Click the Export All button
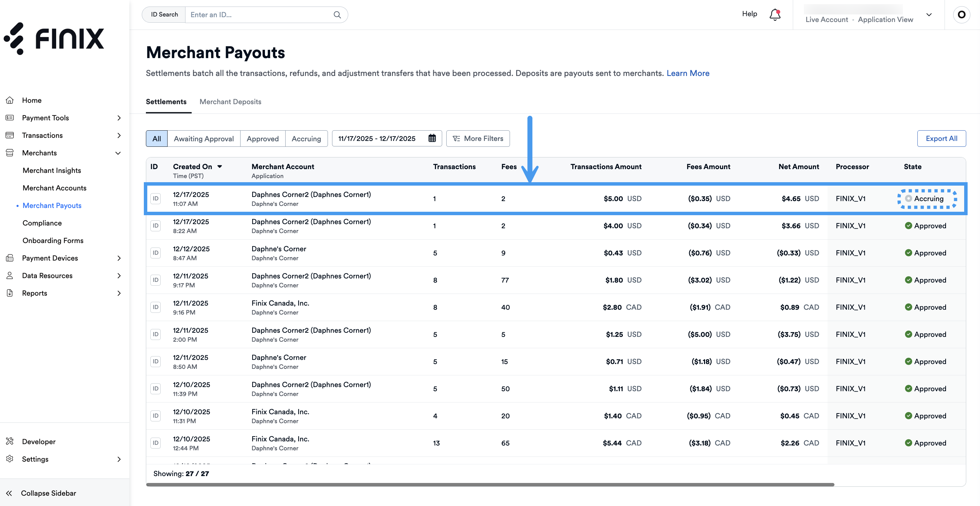Viewport: 980px width, 506px height. (941, 138)
